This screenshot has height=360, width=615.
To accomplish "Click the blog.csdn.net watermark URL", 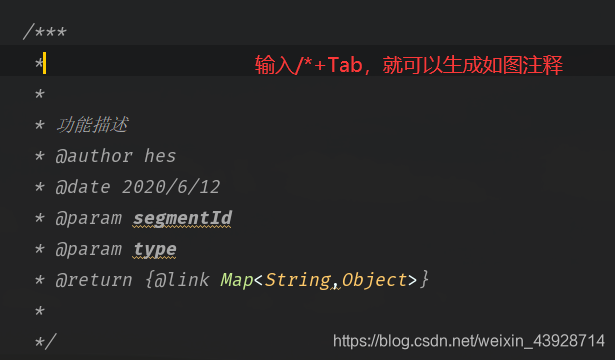I will coord(469,341).
